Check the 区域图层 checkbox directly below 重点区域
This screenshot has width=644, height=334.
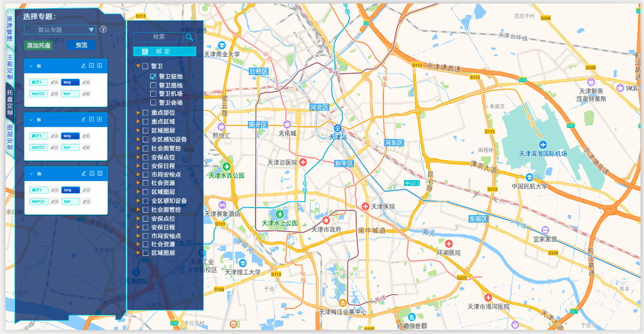pyautogui.click(x=146, y=130)
